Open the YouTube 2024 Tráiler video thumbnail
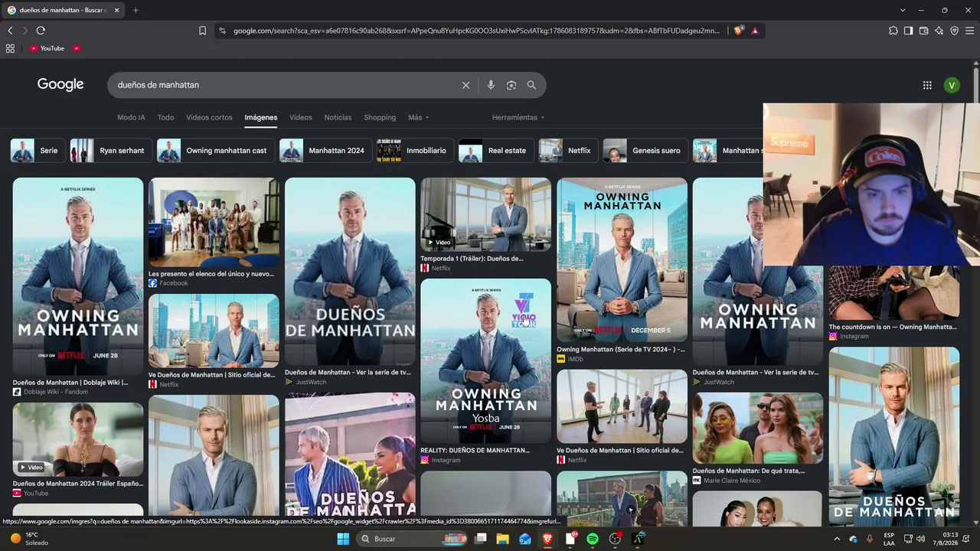This screenshot has height=551, width=980. pos(78,439)
